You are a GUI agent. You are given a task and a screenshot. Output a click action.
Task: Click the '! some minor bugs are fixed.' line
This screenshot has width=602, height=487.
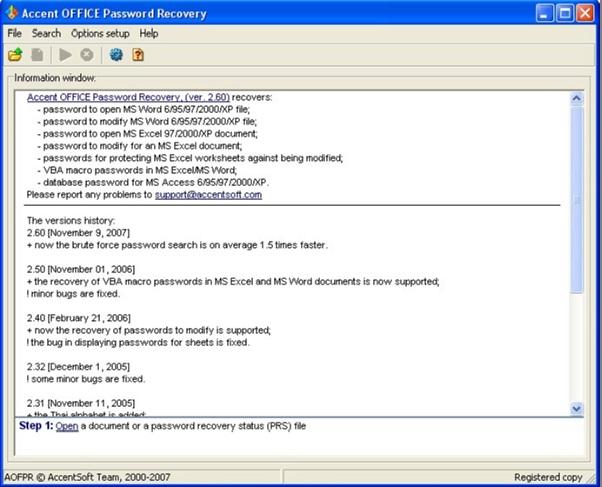[x=86, y=379]
